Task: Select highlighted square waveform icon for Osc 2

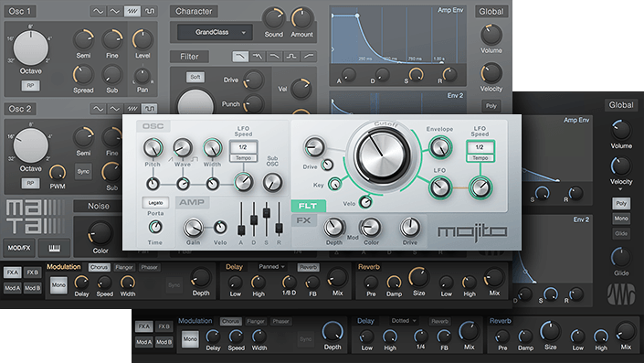Action: (149, 109)
